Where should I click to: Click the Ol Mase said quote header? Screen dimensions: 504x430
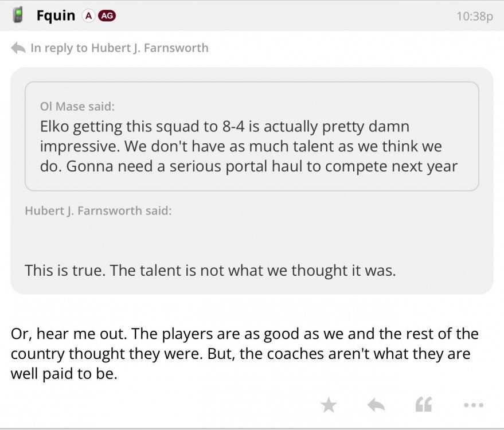[x=77, y=106]
